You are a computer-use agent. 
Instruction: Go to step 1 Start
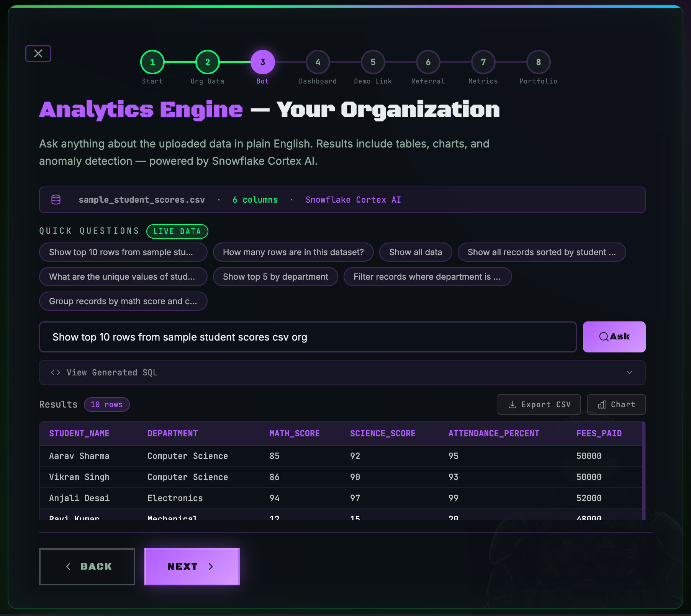(x=152, y=62)
